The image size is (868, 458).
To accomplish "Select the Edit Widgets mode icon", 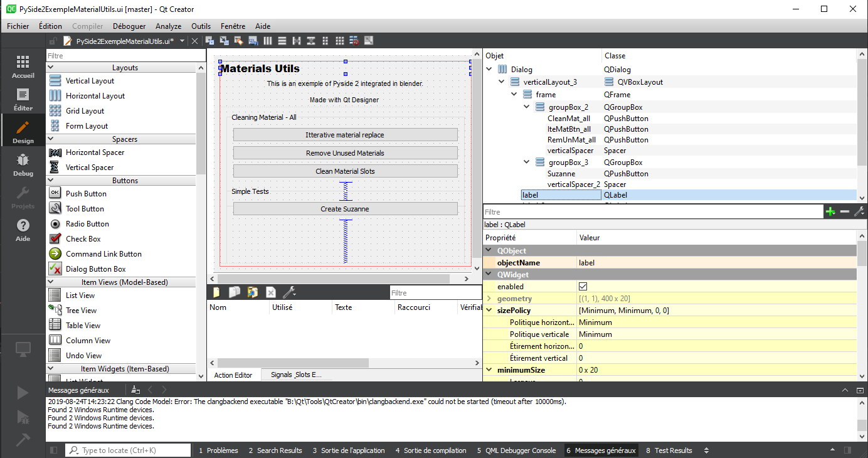I will pos(209,41).
